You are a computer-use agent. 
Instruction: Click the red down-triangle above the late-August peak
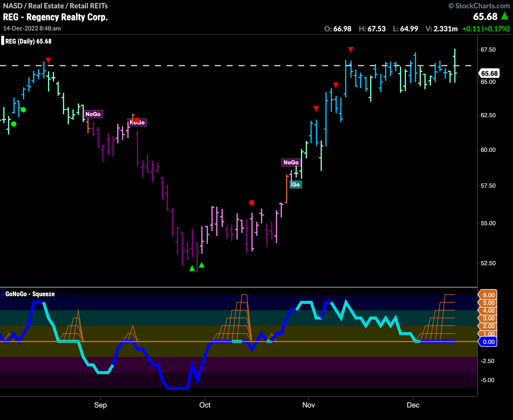[48, 60]
